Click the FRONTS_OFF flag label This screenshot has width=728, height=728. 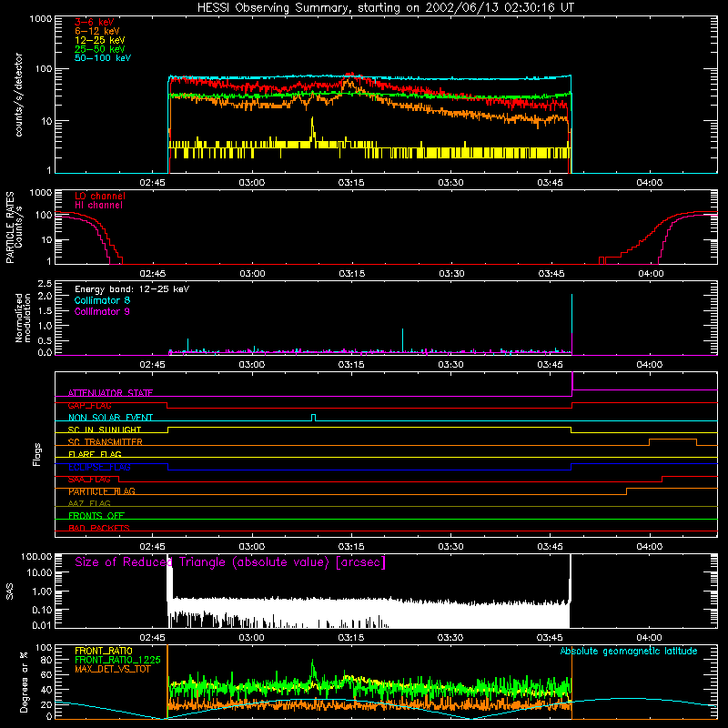[x=96, y=515]
